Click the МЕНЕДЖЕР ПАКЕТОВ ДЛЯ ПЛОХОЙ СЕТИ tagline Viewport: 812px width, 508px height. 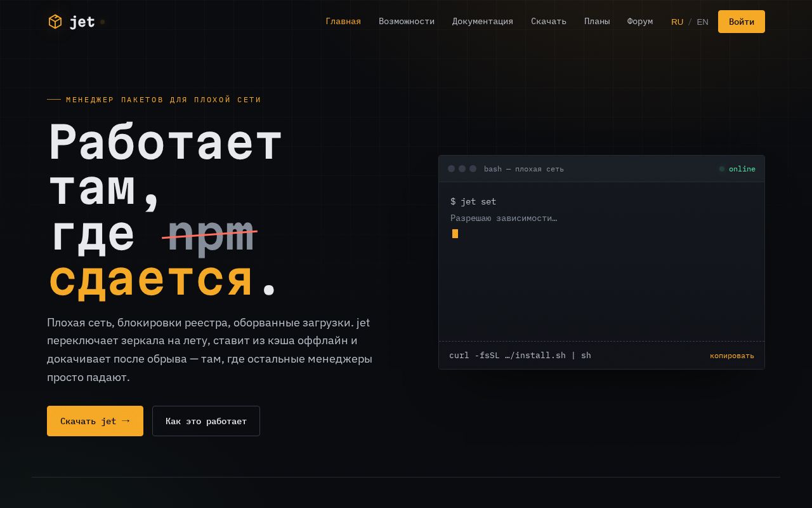[164, 100]
